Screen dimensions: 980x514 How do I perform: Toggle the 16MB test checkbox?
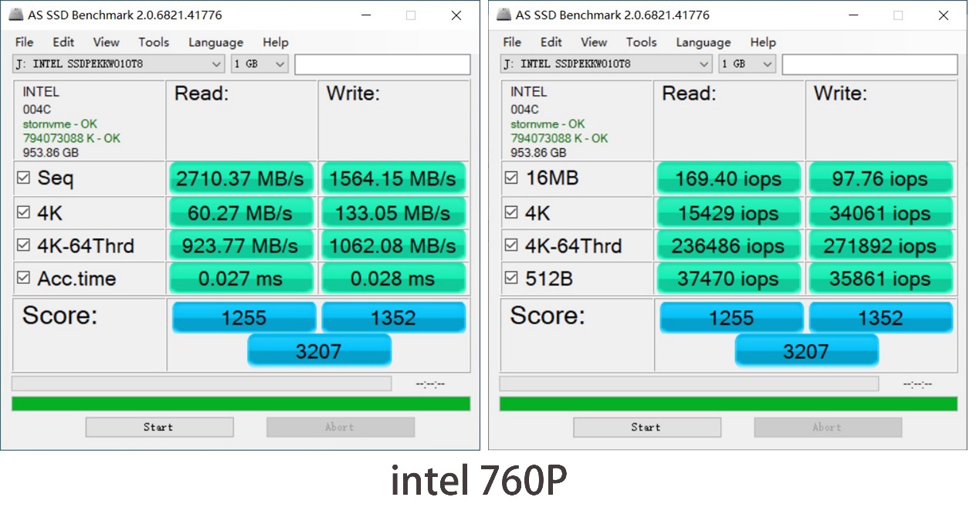(511, 178)
